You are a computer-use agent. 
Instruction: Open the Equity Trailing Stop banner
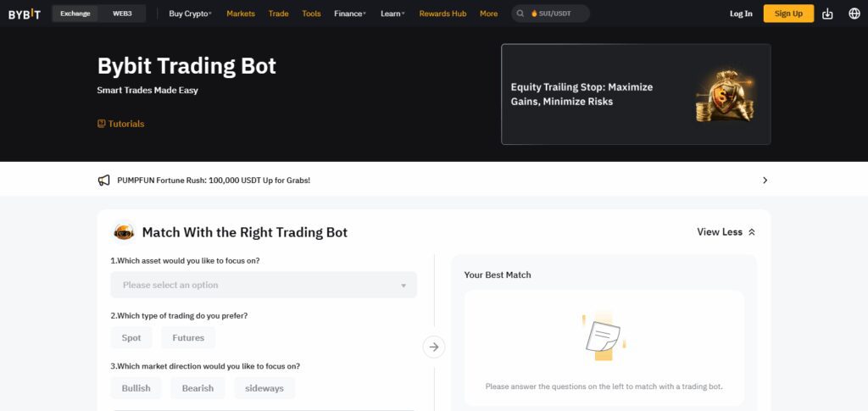pyautogui.click(x=636, y=94)
